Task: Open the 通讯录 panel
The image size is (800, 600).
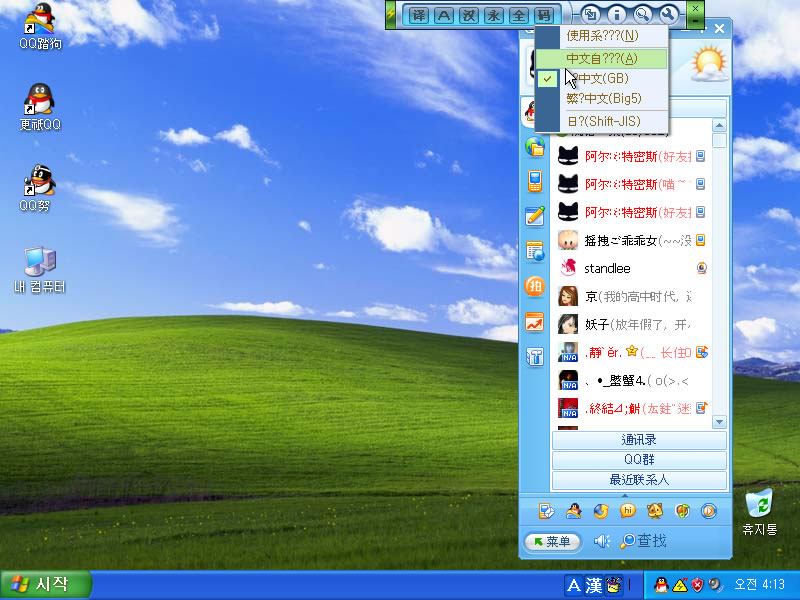Action: point(639,440)
